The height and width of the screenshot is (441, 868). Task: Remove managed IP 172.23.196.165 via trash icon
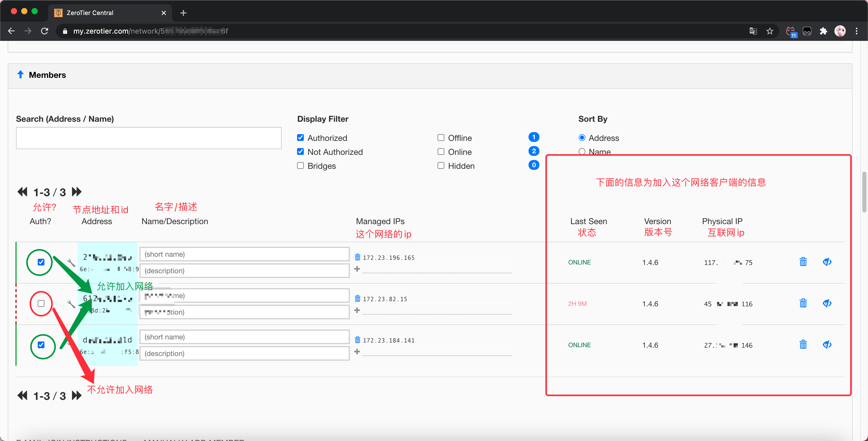coord(358,257)
